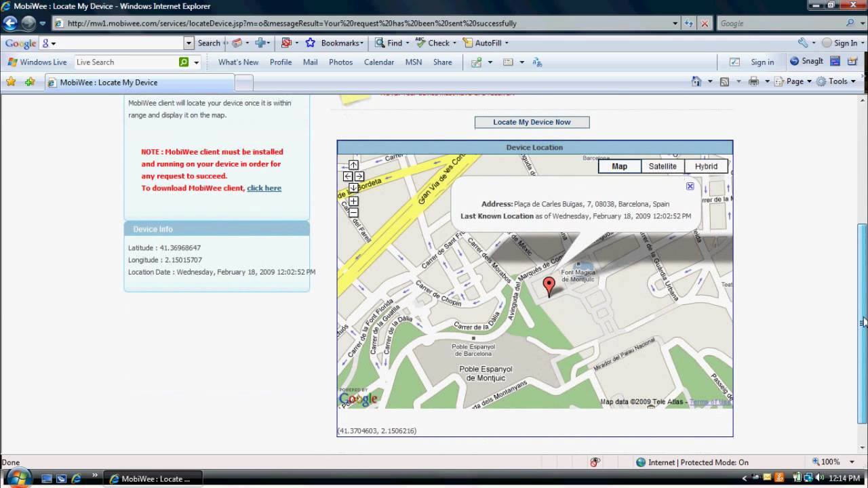
Task: Click the browser Back arrow
Action: [10, 23]
